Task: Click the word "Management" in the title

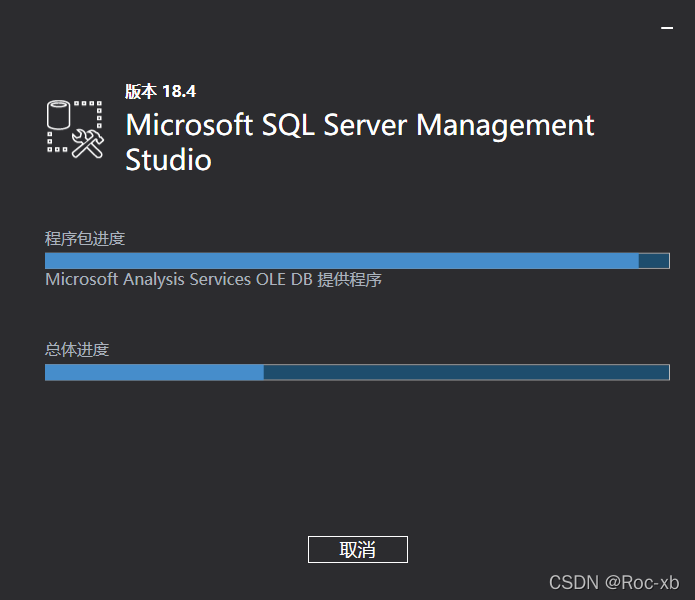Action: pos(505,126)
